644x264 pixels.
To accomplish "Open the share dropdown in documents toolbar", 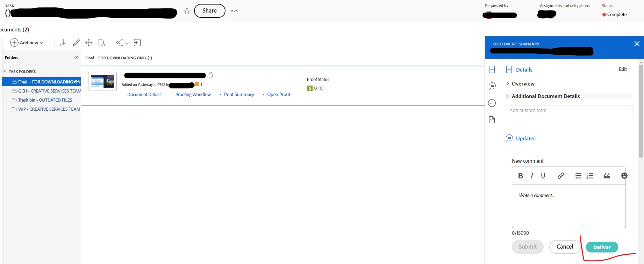I will (x=122, y=43).
